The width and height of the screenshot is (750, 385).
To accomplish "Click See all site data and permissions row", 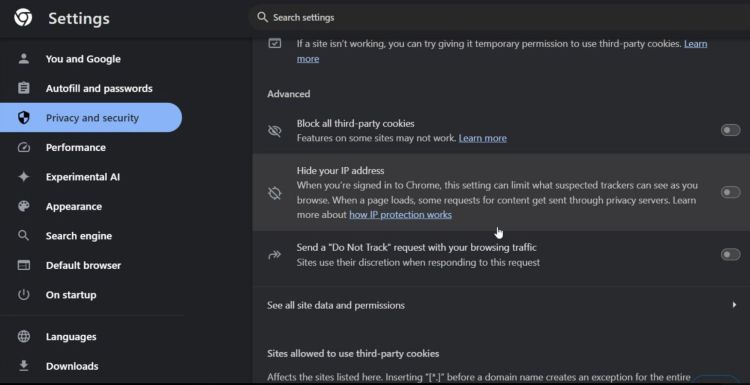I will (x=501, y=305).
